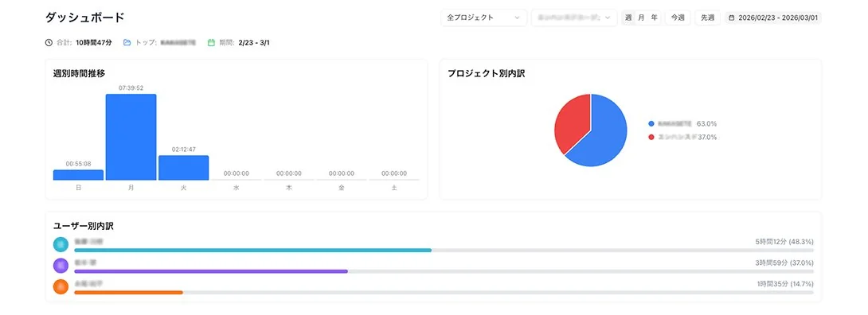Click the Monday bar labeled 07:39:52

click(131, 137)
